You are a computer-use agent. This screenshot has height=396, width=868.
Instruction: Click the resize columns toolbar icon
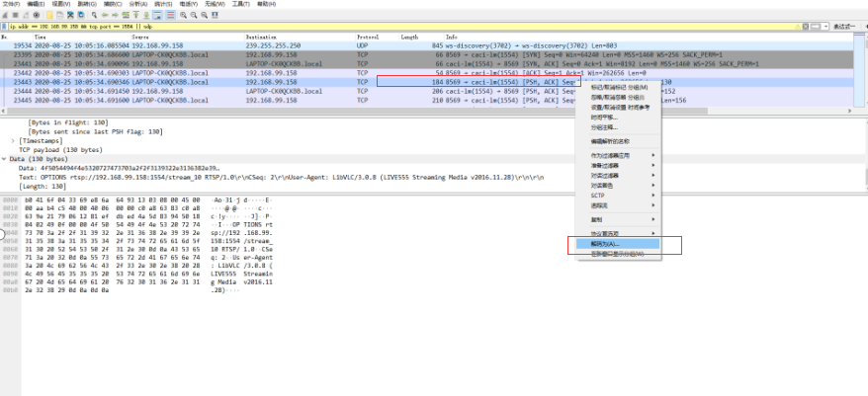click(x=215, y=15)
